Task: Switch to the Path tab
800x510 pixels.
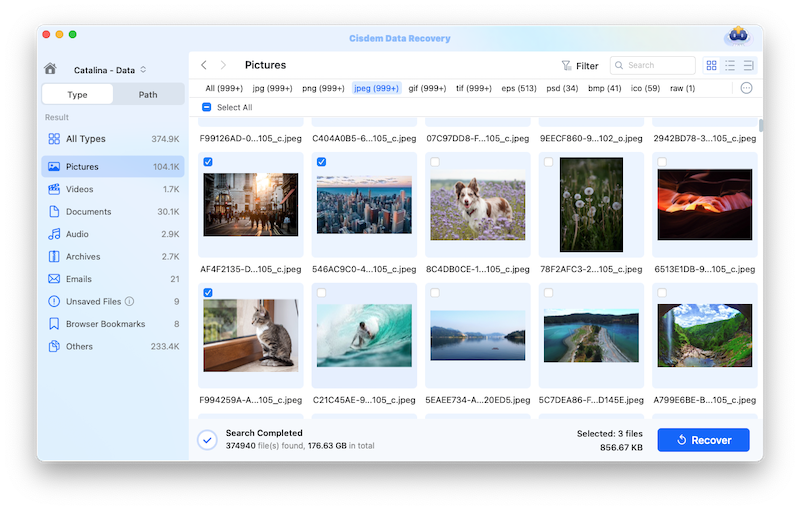Action: (x=148, y=95)
